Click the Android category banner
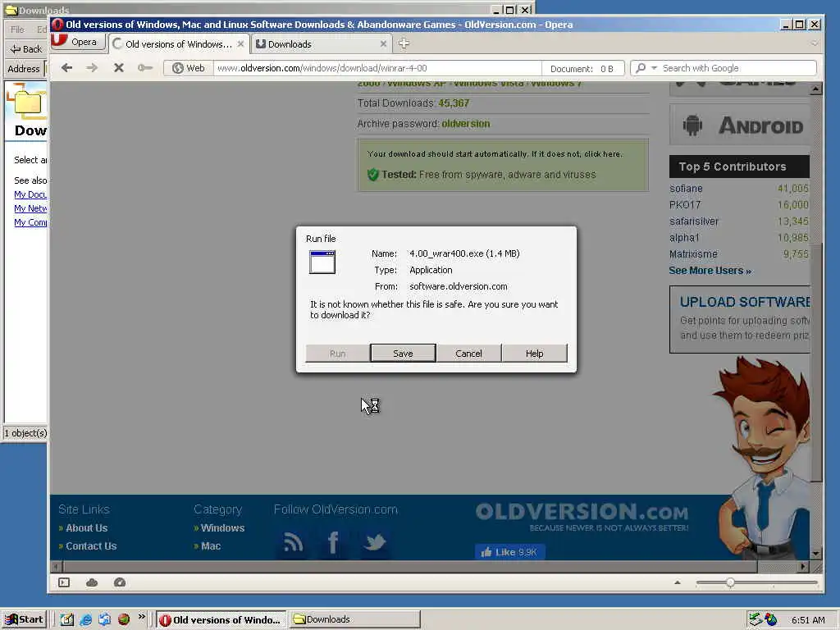 point(739,125)
